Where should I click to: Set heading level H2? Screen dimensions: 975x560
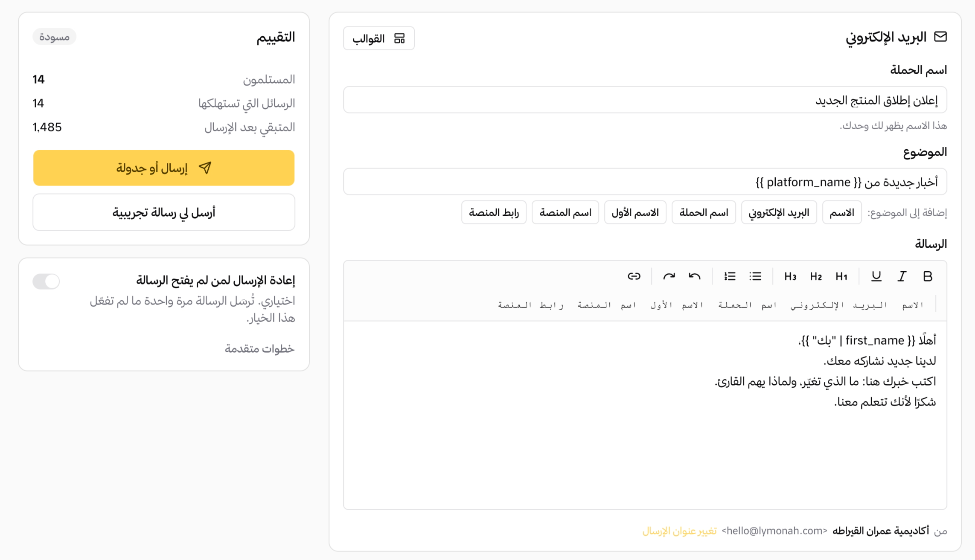[x=815, y=276]
